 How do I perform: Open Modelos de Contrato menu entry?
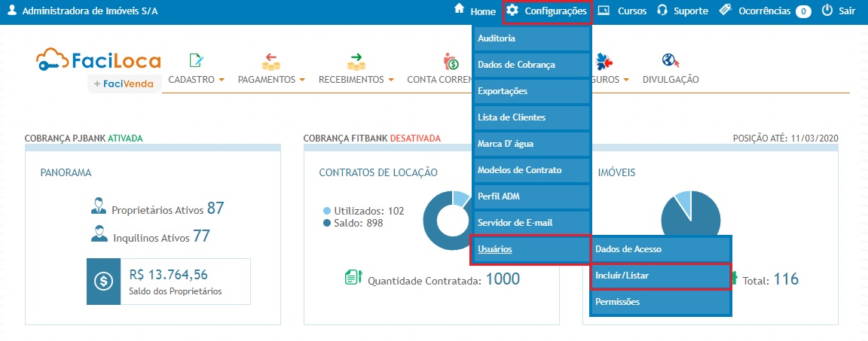pyautogui.click(x=530, y=170)
